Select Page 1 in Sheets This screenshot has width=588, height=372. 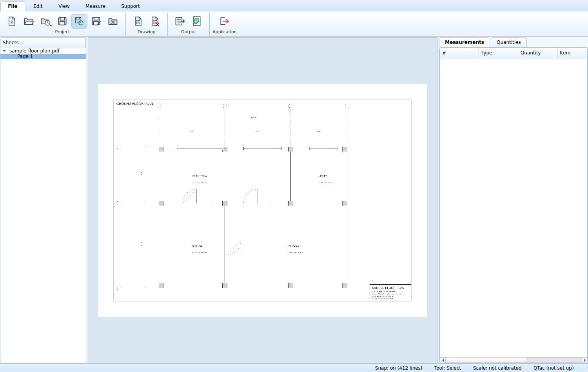25,56
